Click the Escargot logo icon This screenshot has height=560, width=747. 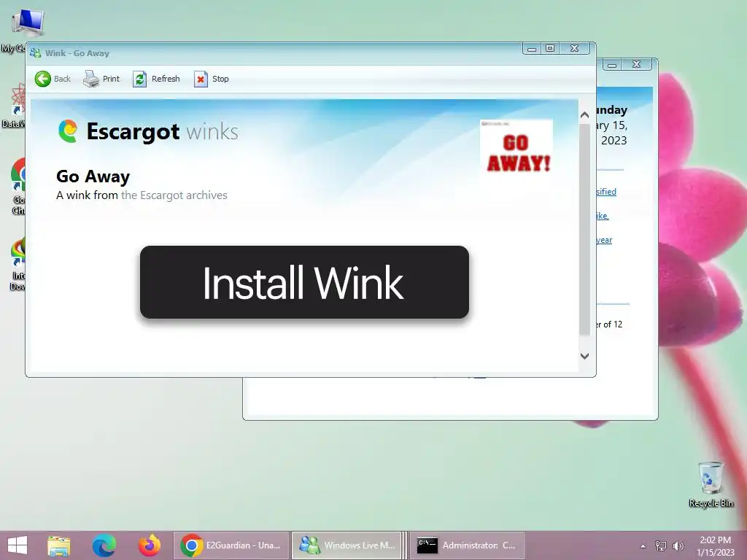coord(68,131)
